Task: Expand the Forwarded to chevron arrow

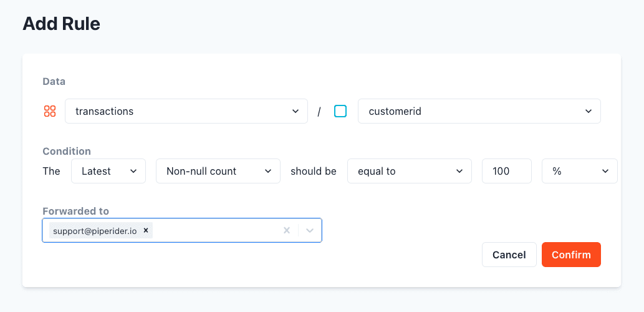Action: (x=310, y=230)
